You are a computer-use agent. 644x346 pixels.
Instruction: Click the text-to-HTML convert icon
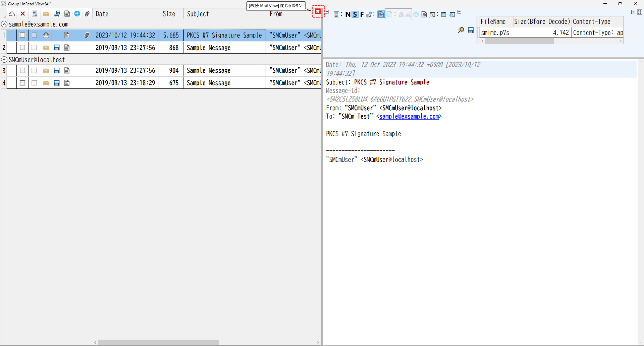pos(369,14)
